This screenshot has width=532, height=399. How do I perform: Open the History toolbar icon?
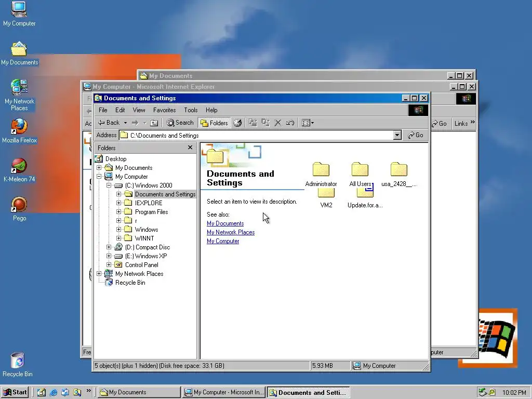237,123
